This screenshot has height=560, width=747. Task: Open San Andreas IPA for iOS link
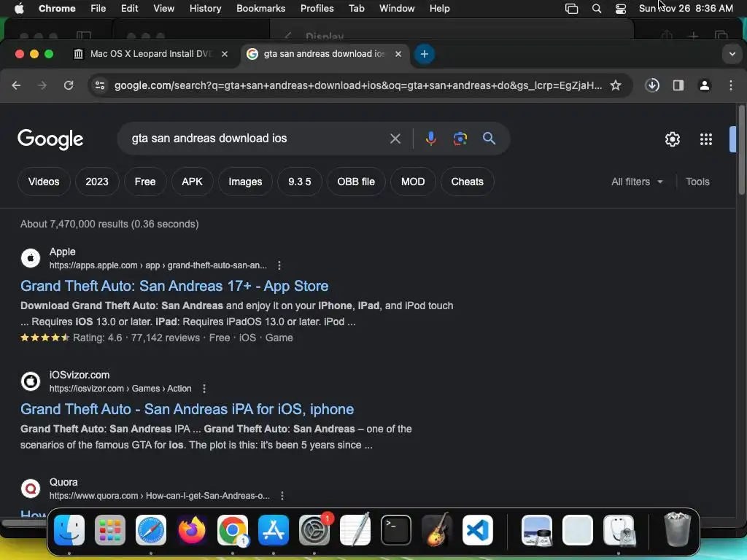tap(187, 409)
